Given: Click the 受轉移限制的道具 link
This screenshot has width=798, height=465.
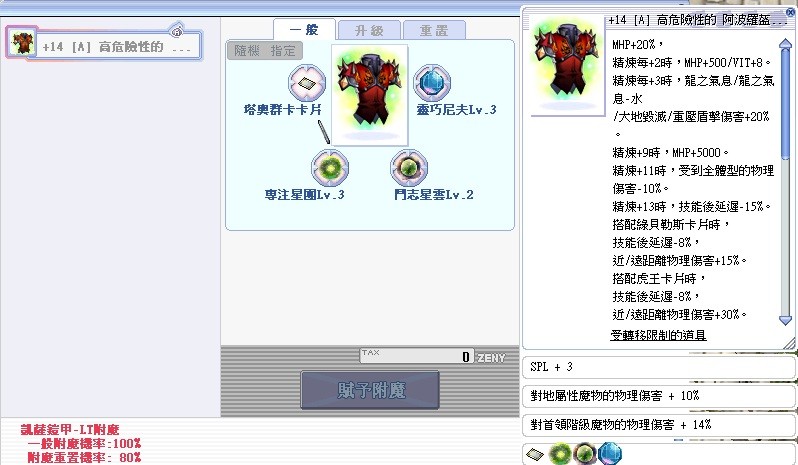Looking at the screenshot, I should (x=658, y=335).
